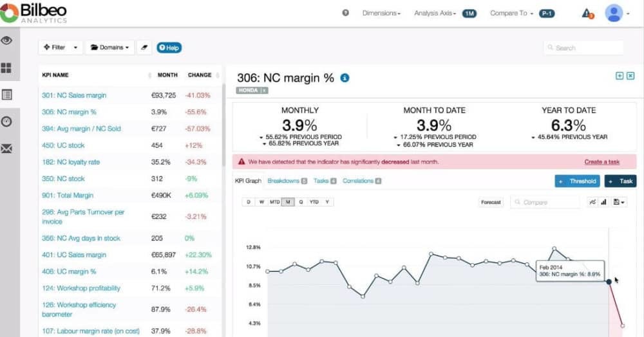This screenshot has height=337, width=644.
Task: Open the alerts warning triangle icon
Action: 586,13
